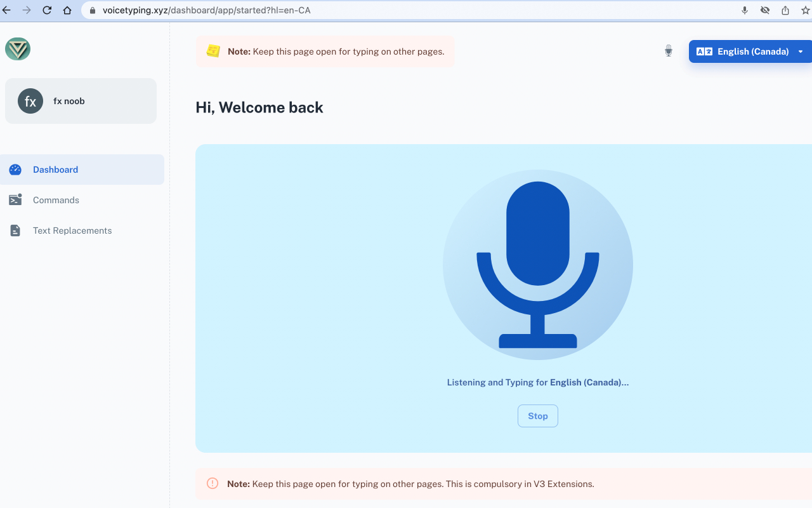Click the sticky note emoji in the top banner
812x508 pixels.
pos(214,50)
